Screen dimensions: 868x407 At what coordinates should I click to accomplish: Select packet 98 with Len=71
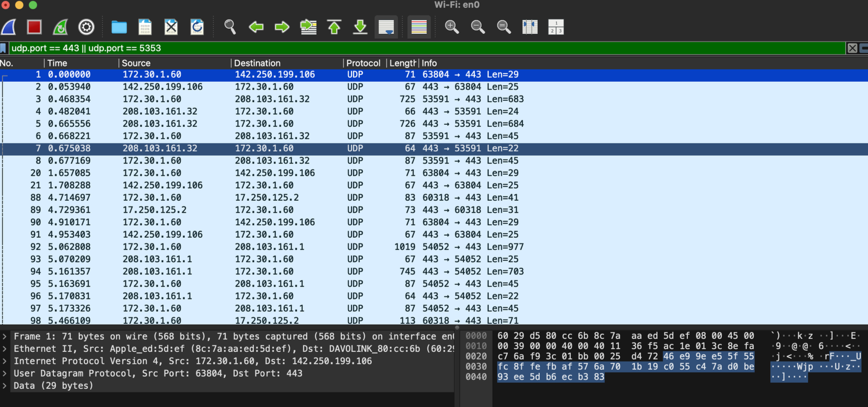(x=434, y=320)
